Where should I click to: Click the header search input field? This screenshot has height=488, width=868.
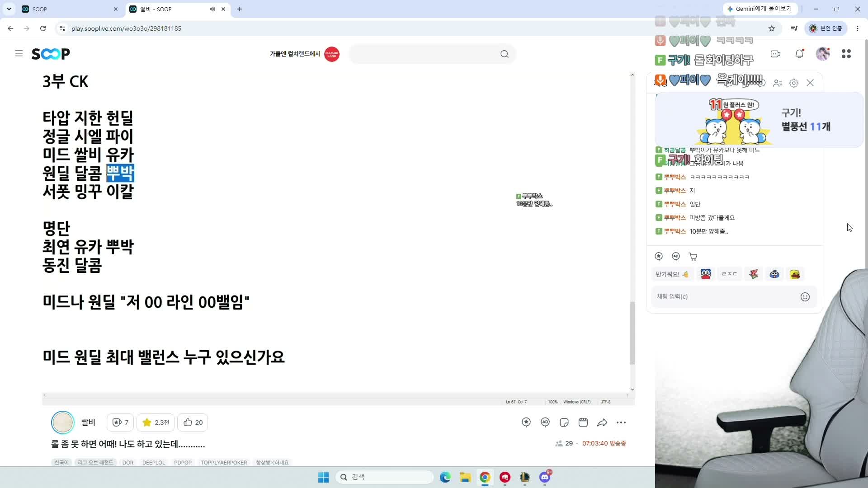coord(424,54)
